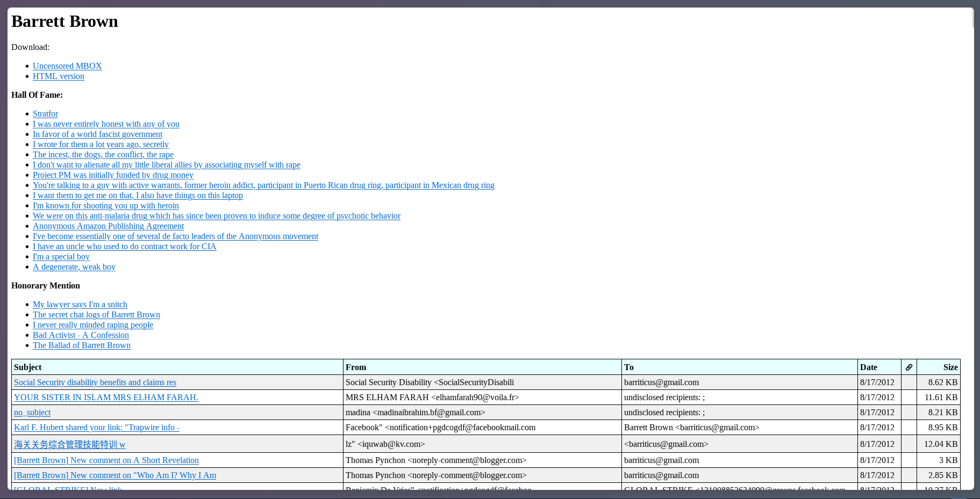Open Karl F. Hubert Trapwire email
This screenshot has width=980, height=499.
click(x=97, y=428)
